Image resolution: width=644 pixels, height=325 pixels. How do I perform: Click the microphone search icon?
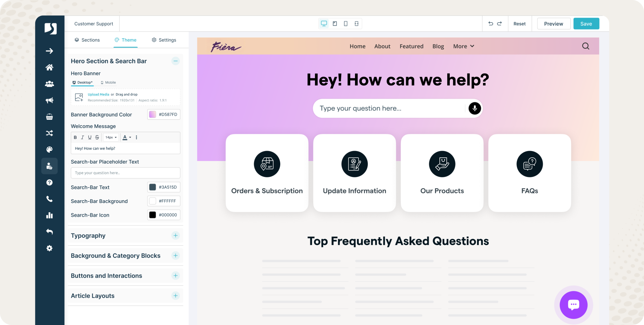[x=474, y=108]
